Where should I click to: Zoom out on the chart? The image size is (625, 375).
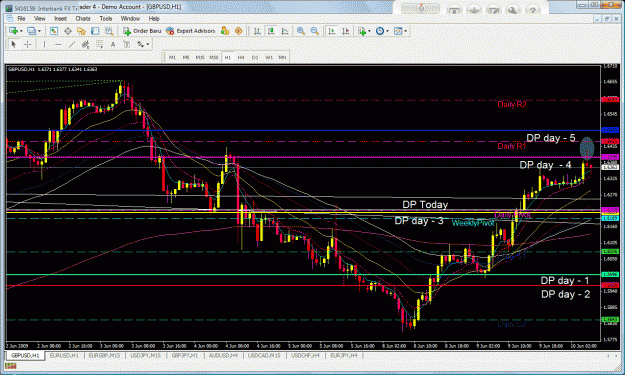click(314, 31)
